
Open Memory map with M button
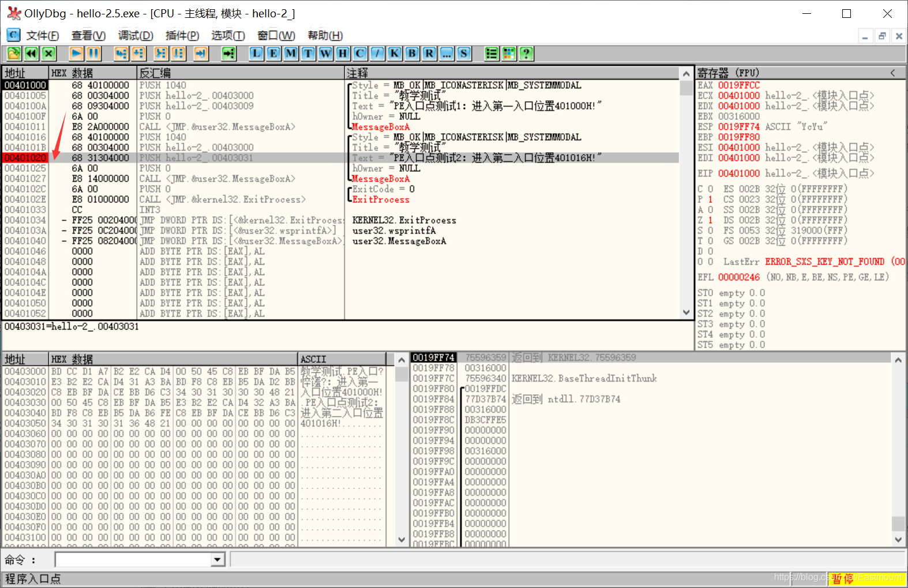pos(291,54)
